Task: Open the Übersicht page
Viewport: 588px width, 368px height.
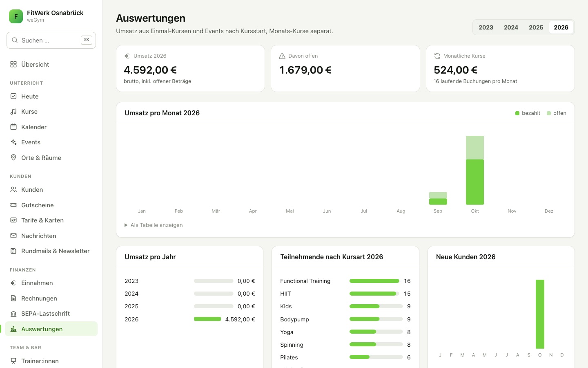Action: (51, 64)
